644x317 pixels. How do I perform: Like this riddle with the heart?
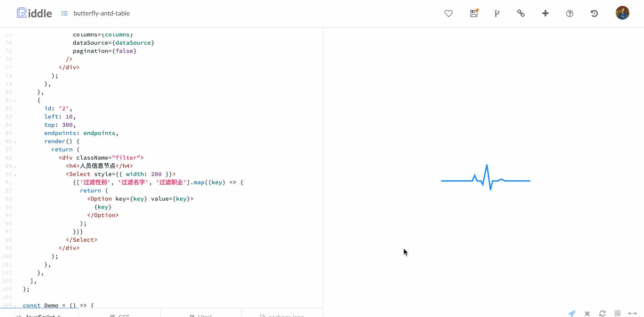449,13
